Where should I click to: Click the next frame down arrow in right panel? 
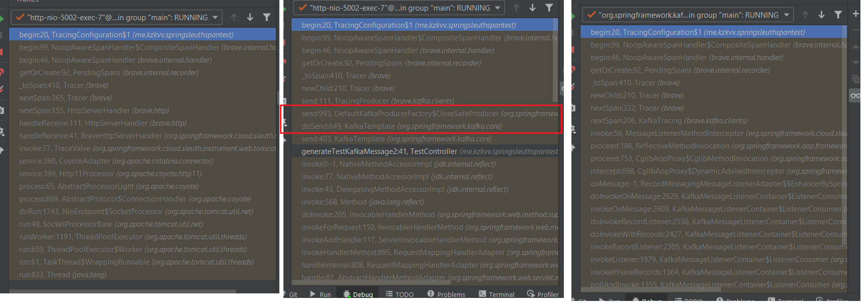click(822, 15)
